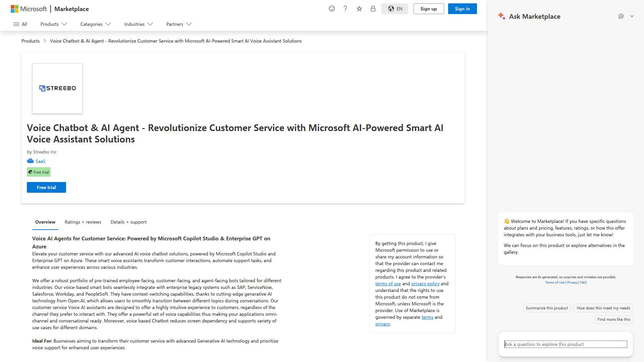Expand the Products dropdown
Screen dimensions: 644x362
tap(54, 24)
